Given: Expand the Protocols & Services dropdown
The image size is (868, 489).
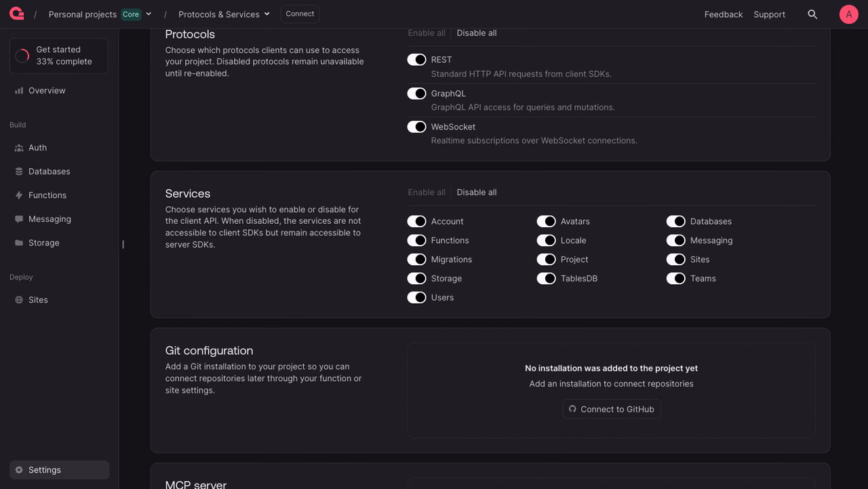Looking at the screenshot, I should 224,14.
